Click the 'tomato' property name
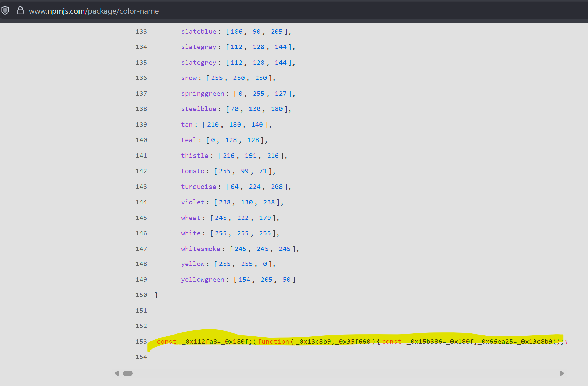This screenshot has width=588, height=386. [193, 171]
